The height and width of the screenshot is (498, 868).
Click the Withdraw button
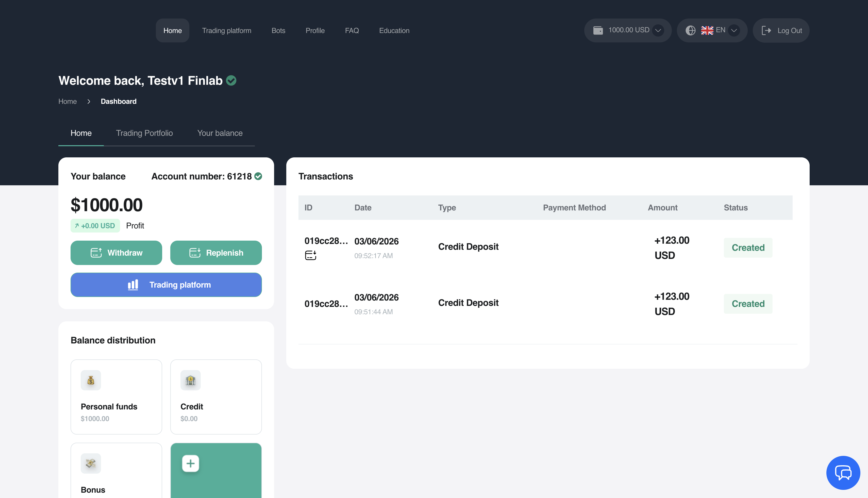(116, 253)
